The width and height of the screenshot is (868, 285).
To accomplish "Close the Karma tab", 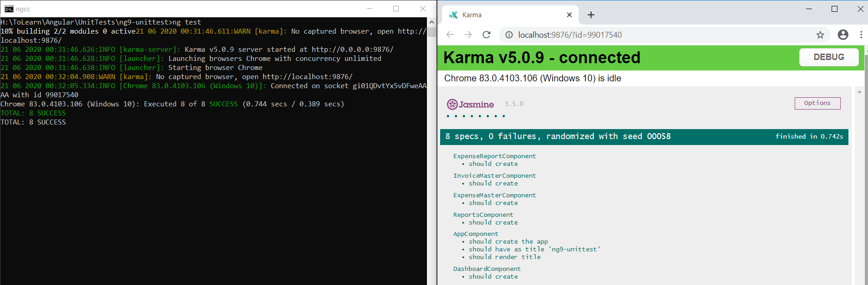I will [x=569, y=15].
